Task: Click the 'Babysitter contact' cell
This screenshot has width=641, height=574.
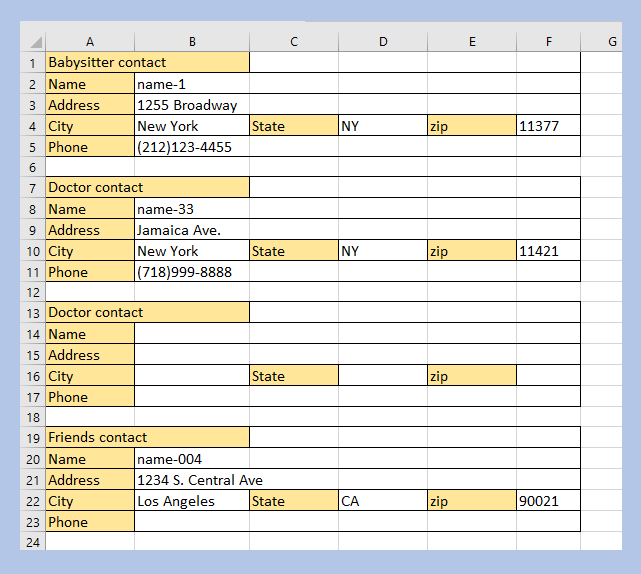Action: pos(148,63)
